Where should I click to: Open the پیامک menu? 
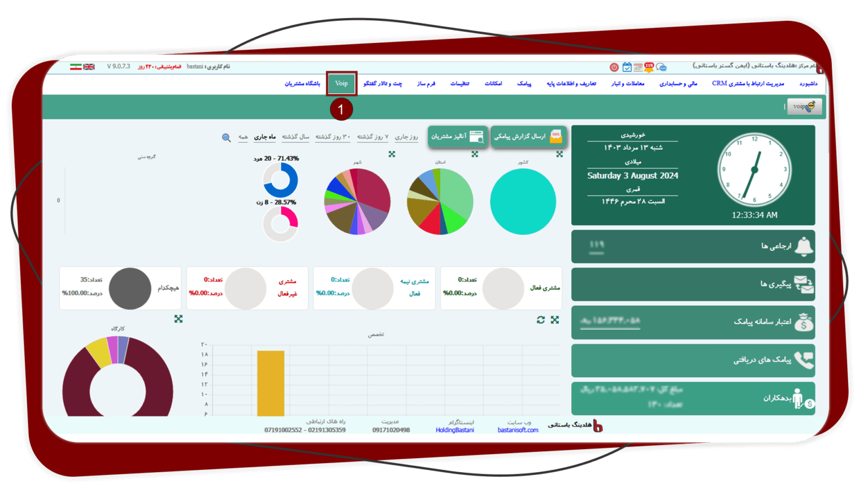pyautogui.click(x=524, y=84)
